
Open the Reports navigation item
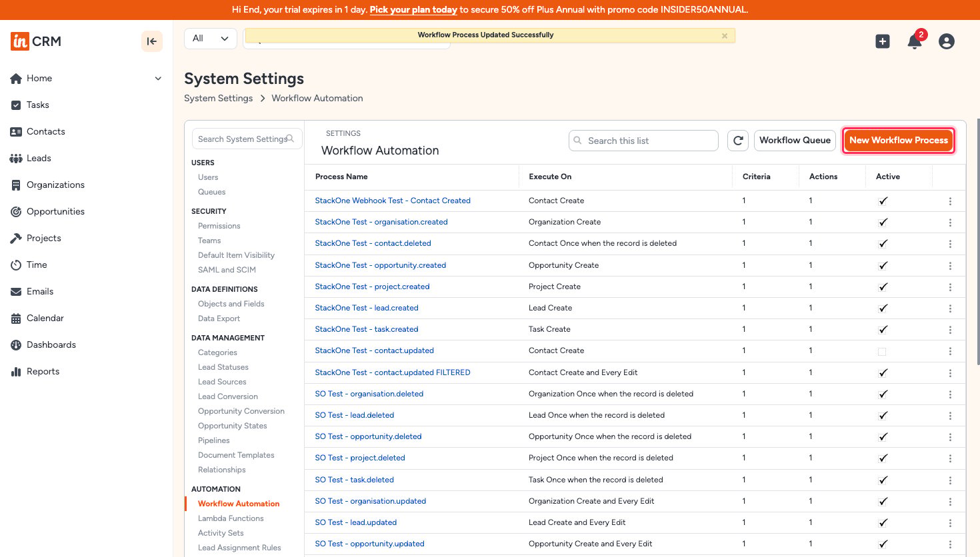43,372
